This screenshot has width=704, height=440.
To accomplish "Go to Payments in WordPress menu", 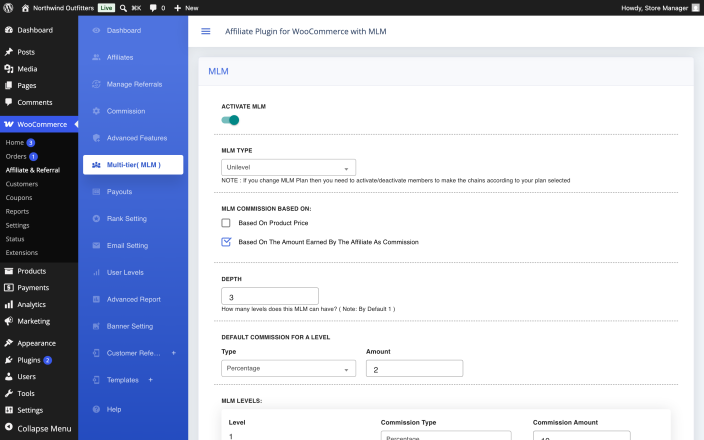I will (x=39, y=288).
